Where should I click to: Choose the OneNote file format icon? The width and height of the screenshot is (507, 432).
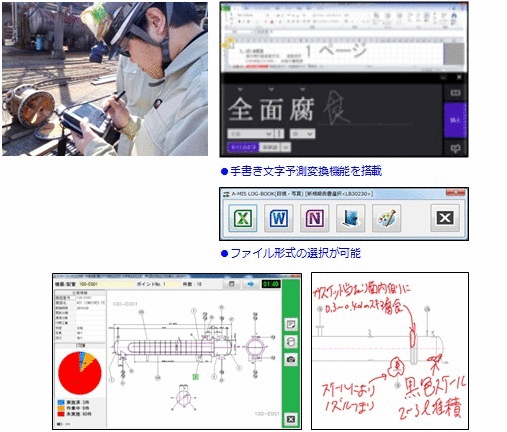coord(315,218)
